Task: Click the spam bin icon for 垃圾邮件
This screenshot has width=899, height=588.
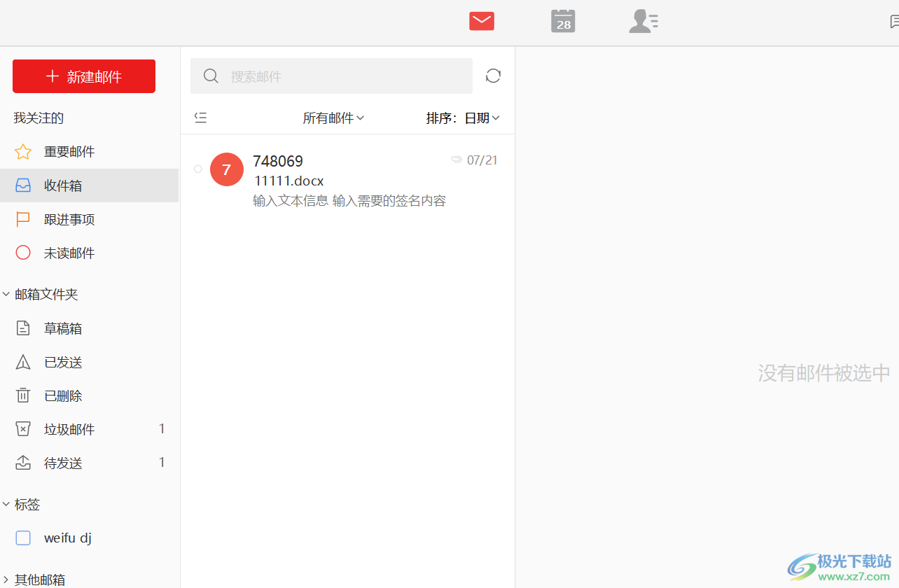Action: coord(23,429)
